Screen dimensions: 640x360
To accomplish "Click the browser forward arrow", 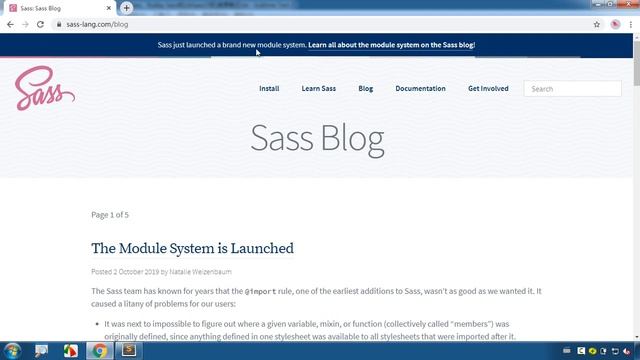I will (25, 24).
